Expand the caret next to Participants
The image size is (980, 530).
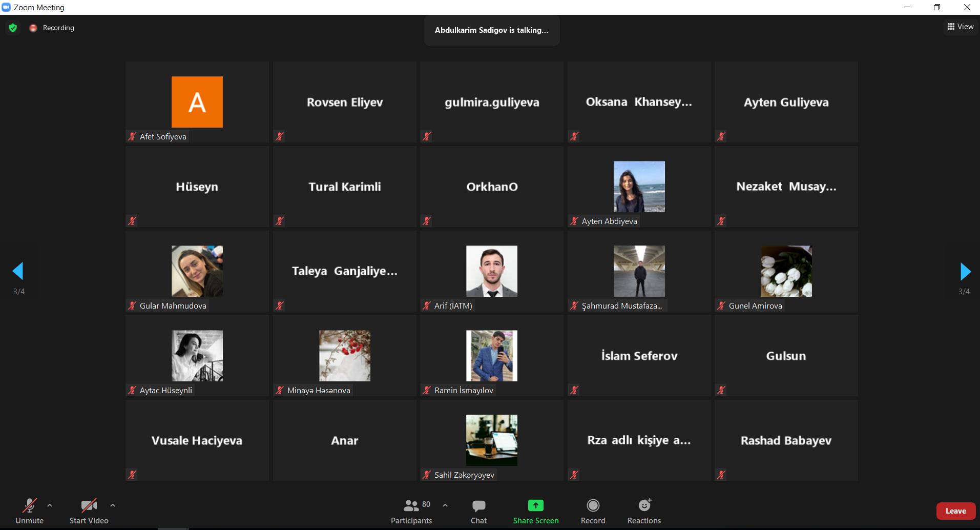pyautogui.click(x=445, y=505)
